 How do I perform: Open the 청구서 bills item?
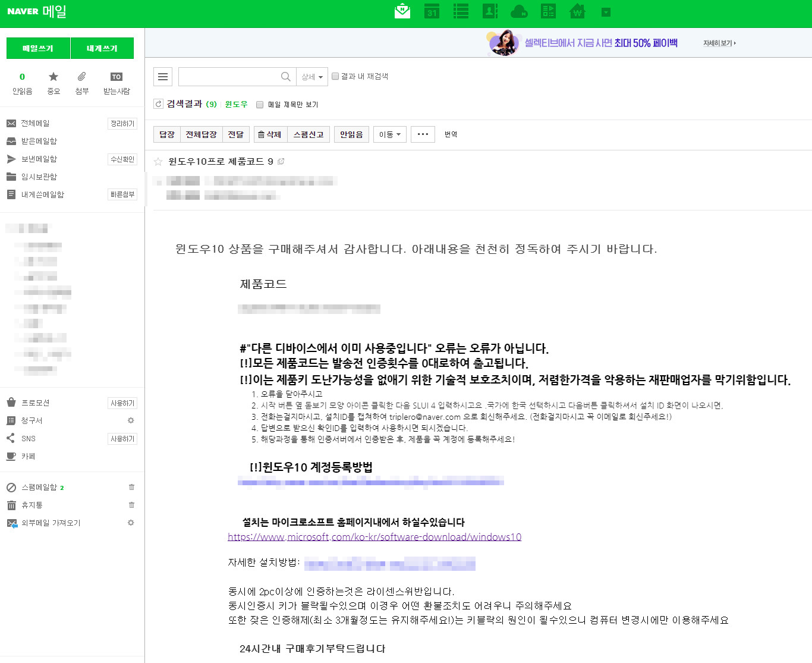click(x=32, y=420)
